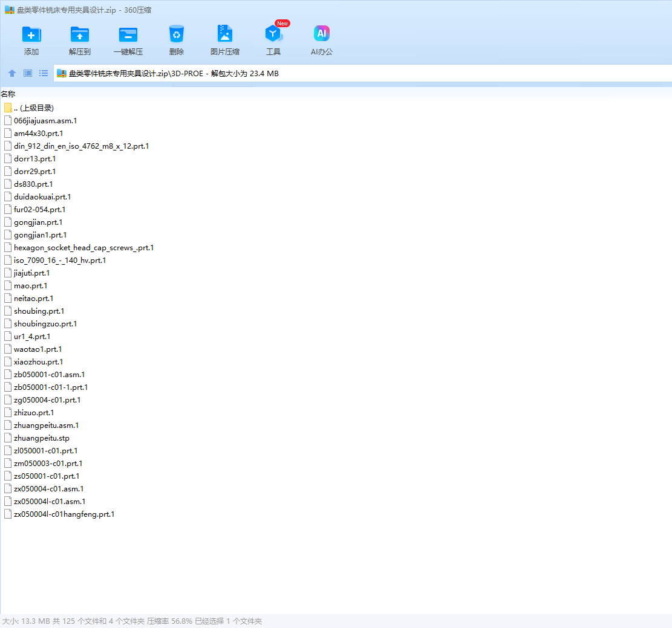Select file zx050004l-c01.asm.1

click(45, 502)
